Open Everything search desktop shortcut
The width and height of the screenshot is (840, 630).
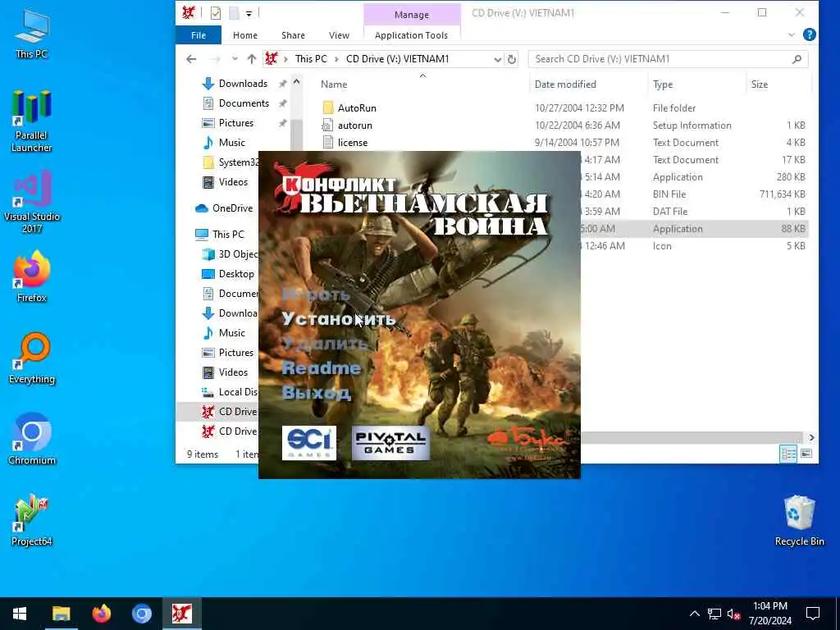pos(32,358)
